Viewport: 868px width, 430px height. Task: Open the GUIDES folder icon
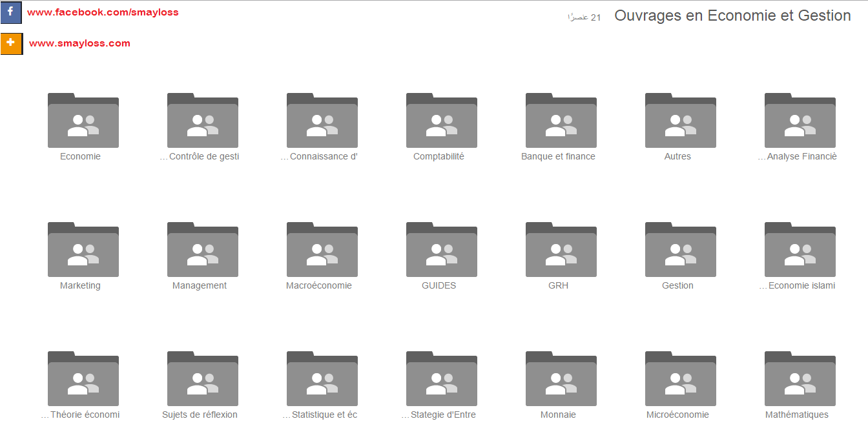442,249
